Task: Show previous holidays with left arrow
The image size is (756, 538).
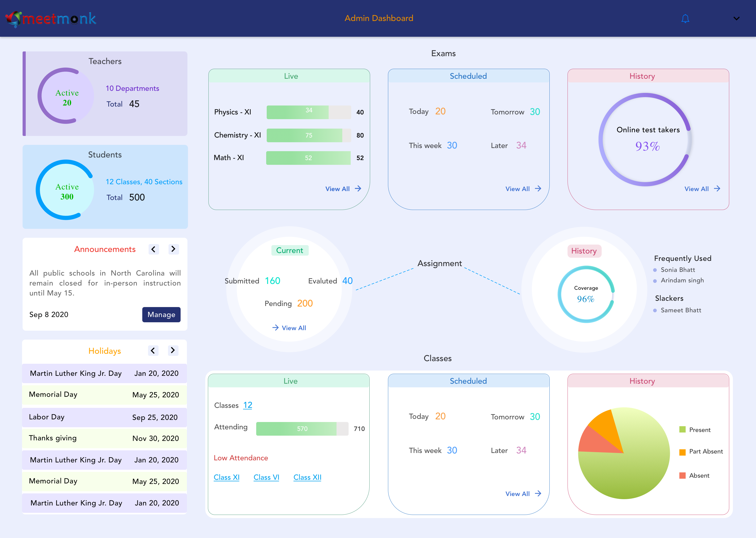Action: 153,351
